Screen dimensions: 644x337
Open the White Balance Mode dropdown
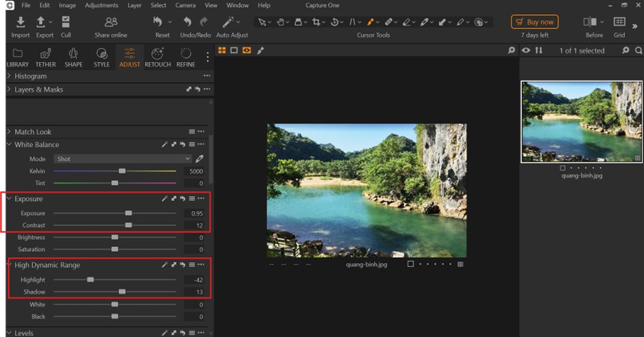[x=122, y=159]
